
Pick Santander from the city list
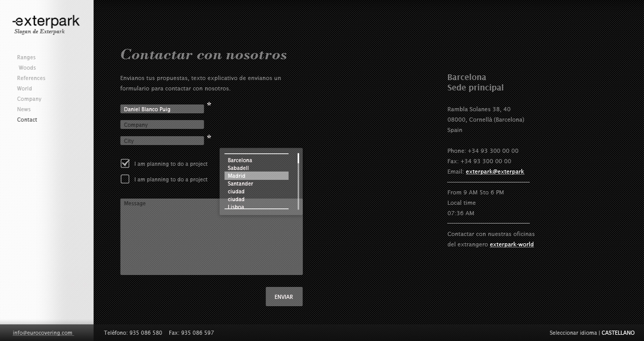(240, 184)
